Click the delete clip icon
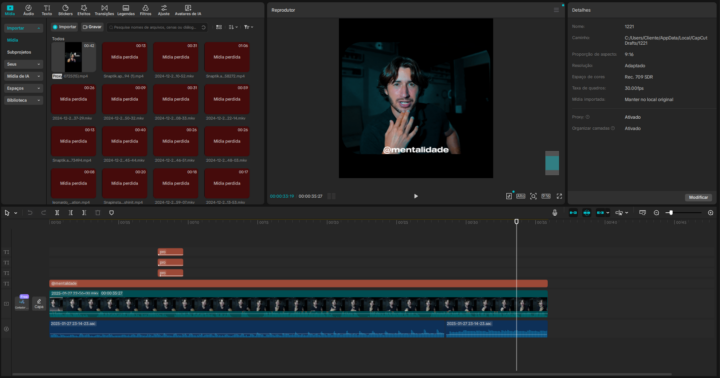Screen dimensions: 720x378 point(98,213)
